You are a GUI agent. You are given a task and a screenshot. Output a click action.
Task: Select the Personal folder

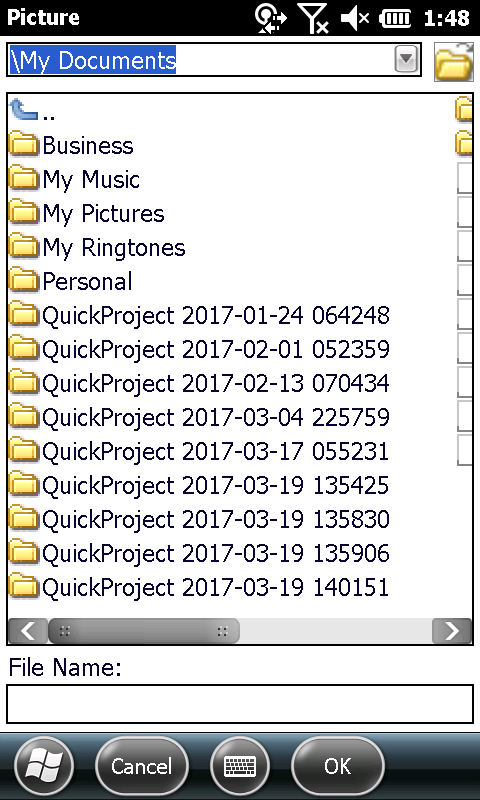(x=71, y=281)
